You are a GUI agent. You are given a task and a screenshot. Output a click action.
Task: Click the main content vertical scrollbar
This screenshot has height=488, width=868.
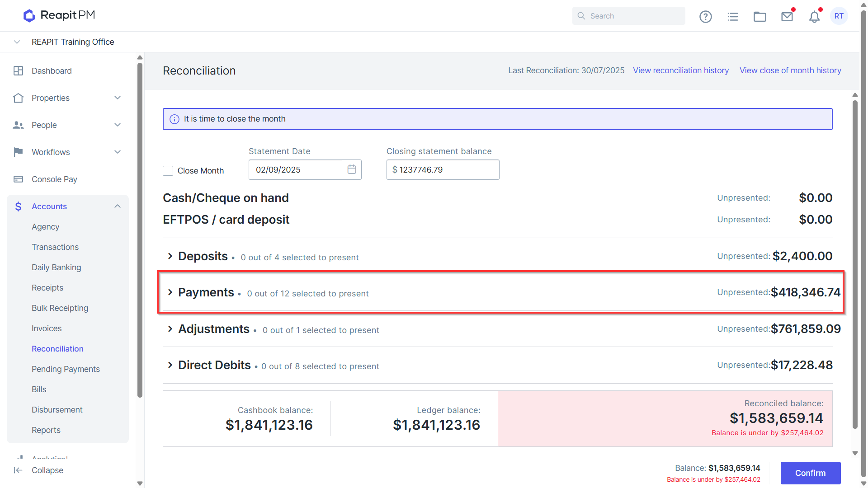(855, 264)
